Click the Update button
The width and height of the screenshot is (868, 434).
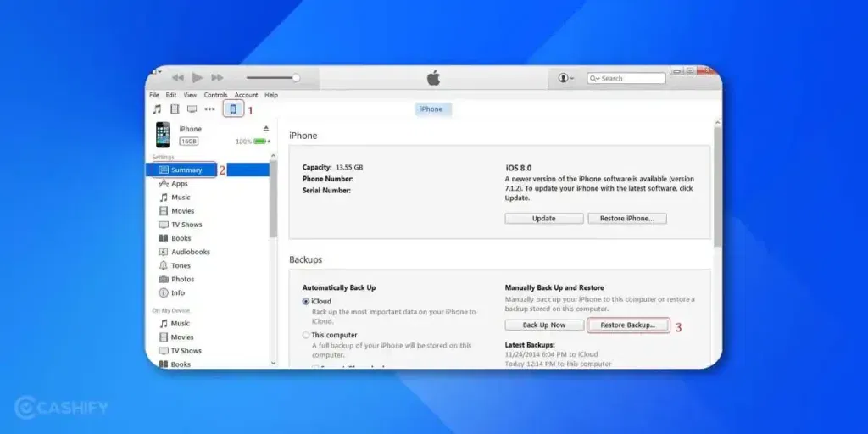[x=544, y=219]
